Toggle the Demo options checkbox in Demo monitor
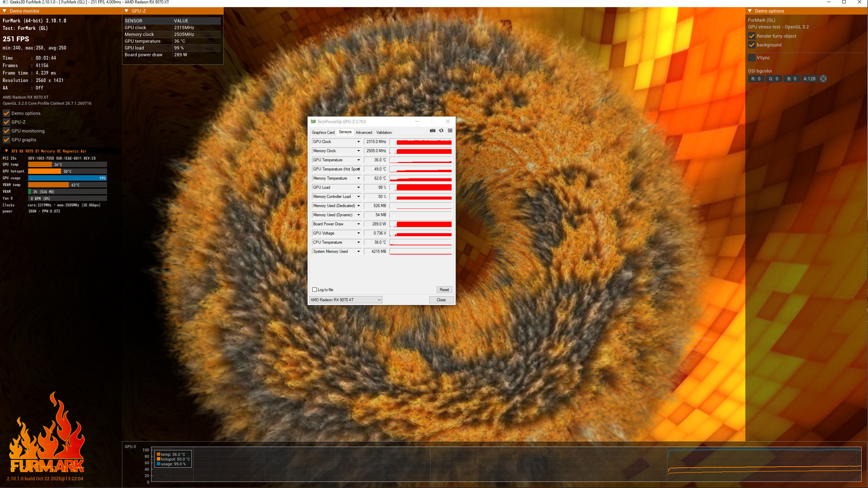Image resolution: width=868 pixels, height=488 pixels. [x=6, y=113]
